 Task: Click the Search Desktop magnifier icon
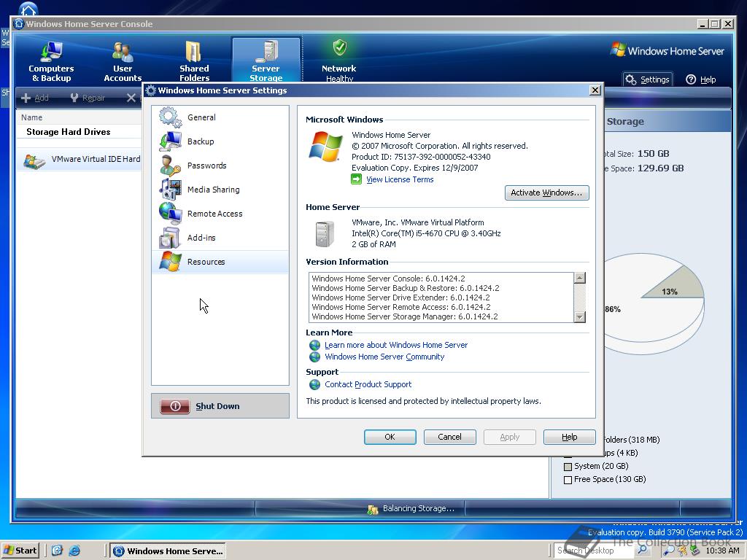click(642, 550)
